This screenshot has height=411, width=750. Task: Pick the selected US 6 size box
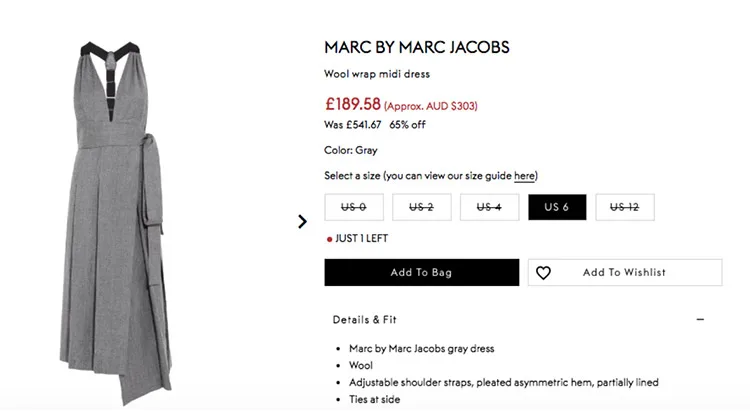click(x=557, y=207)
